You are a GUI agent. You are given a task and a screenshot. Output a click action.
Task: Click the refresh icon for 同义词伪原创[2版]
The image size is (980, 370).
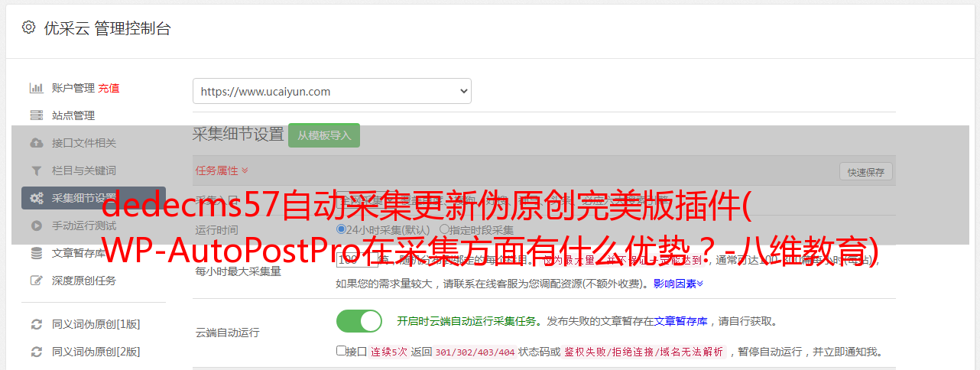point(36,352)
